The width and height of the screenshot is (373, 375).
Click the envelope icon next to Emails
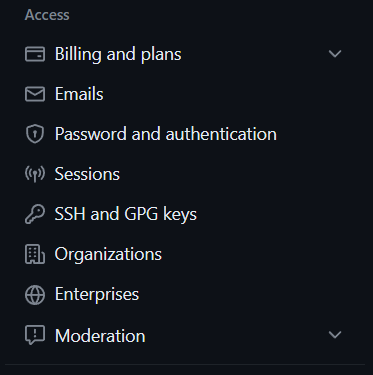pyautogui.click(x=35, y=94)
